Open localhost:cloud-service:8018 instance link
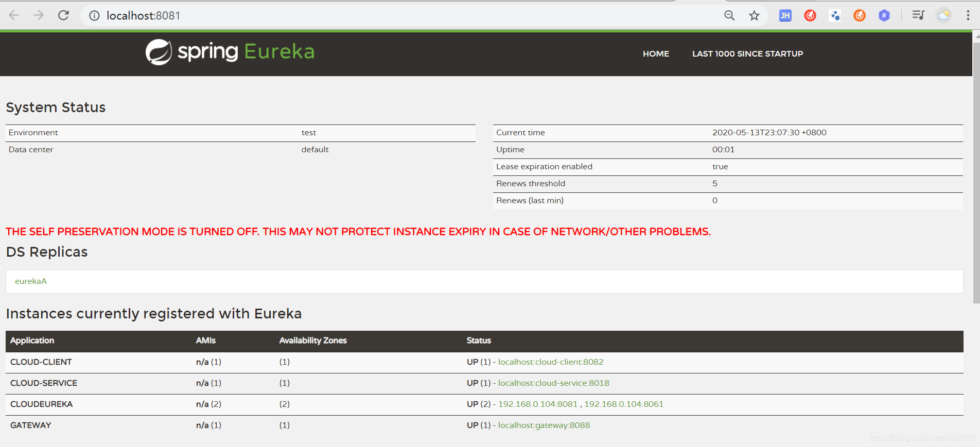 553,383
